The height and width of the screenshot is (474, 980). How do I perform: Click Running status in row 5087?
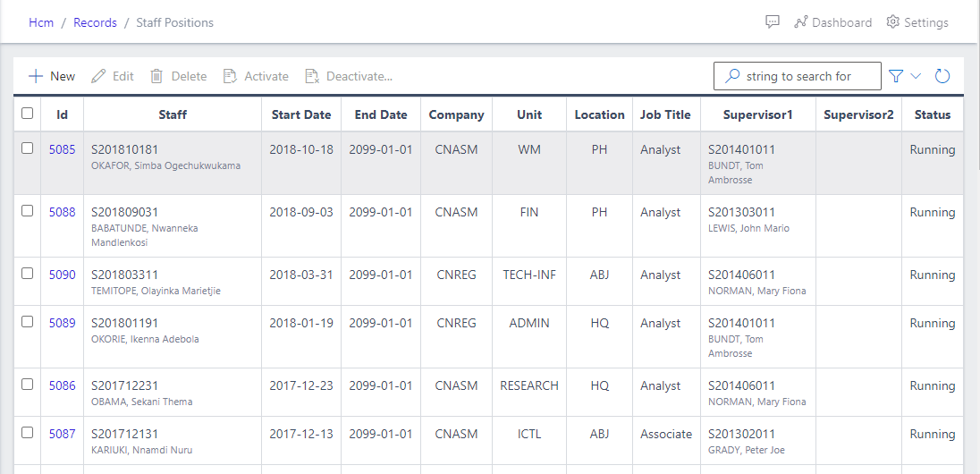coord(933,434)
